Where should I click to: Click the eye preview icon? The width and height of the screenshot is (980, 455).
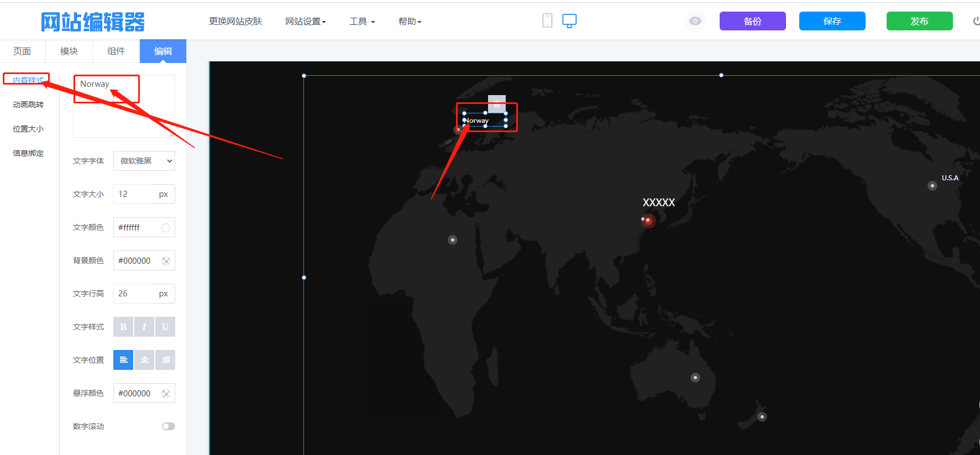pyautogui.click(x=695, y=21)
